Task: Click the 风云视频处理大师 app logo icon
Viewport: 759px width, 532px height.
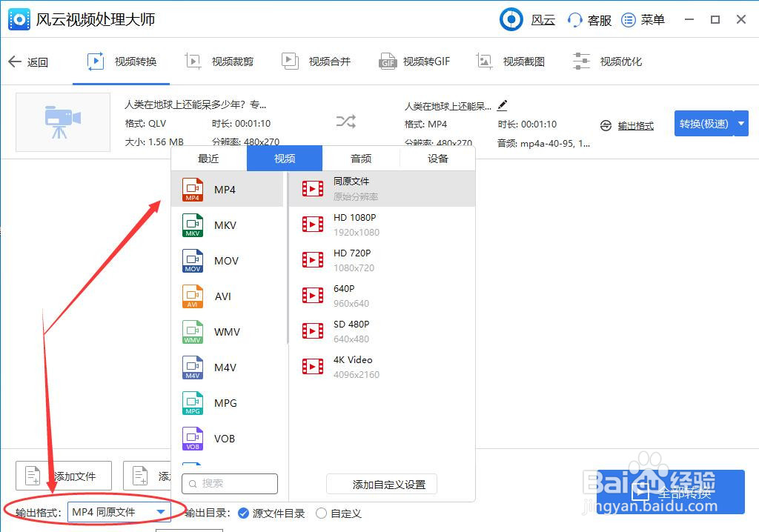Action: tap(19, 19)
